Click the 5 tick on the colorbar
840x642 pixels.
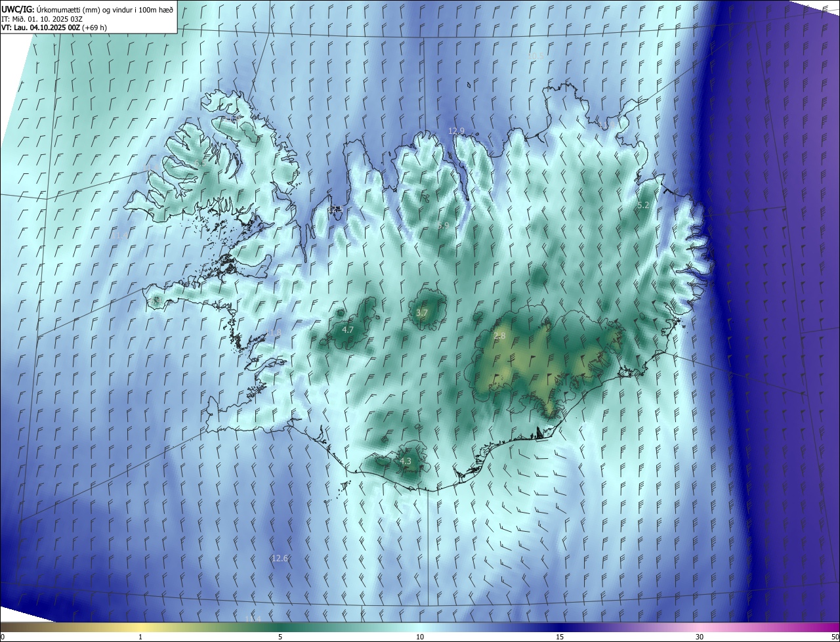coord(280,637)
